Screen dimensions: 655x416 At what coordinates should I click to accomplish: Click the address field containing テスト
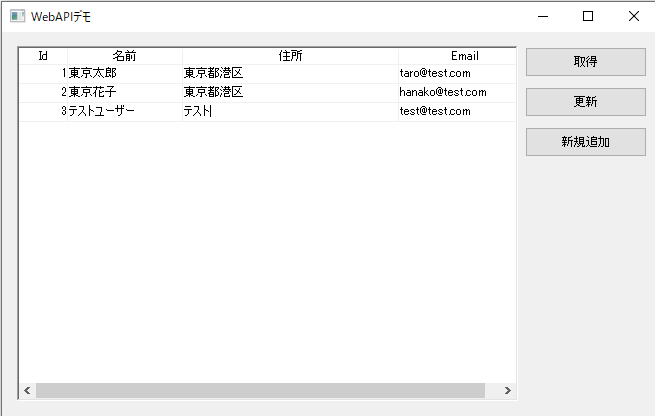tap(290, 111)
